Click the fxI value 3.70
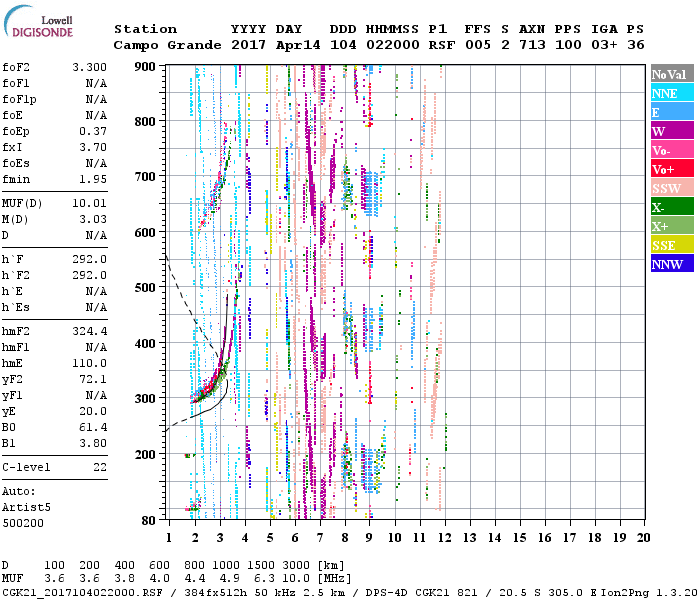The height and width of the screenshot is (600, 700). (93, 147)
